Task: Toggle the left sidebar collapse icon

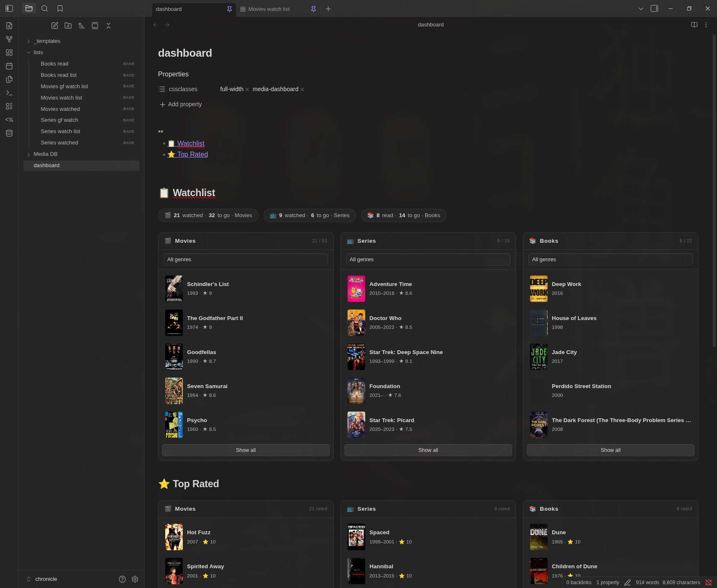Action: click(x=9, y=8)
